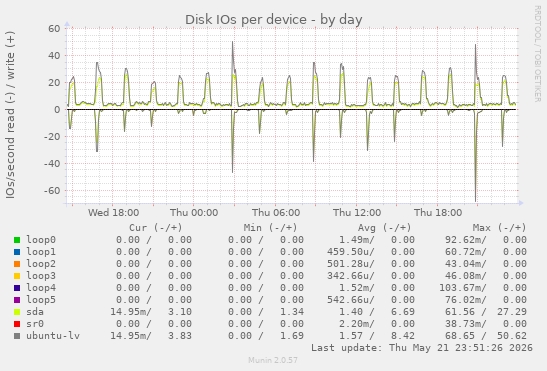547x371 pixels.
Task: Click the loop0 green legend swatch
Action: pyautogui.click(x=17, y=240)
